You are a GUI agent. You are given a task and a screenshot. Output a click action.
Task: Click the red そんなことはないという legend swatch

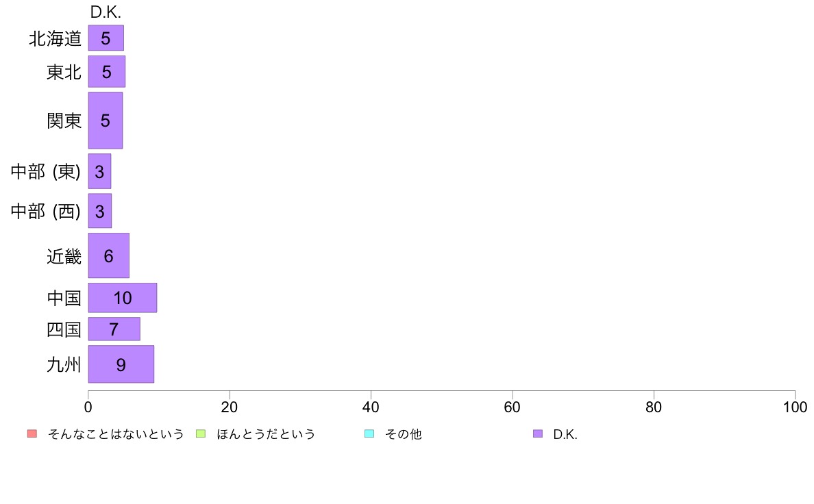32,433
